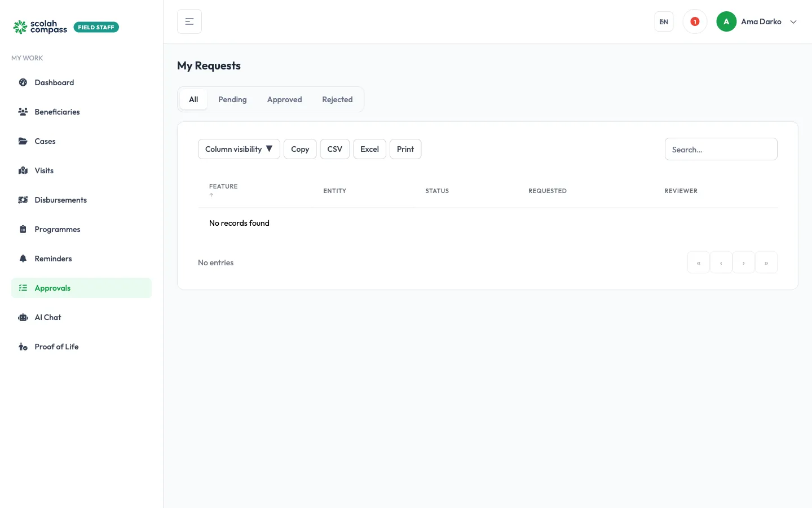Toggle the sidebar with hamburger button
Image resolution: width=812 pixels, height=508 pixels.
pos(189,21)
